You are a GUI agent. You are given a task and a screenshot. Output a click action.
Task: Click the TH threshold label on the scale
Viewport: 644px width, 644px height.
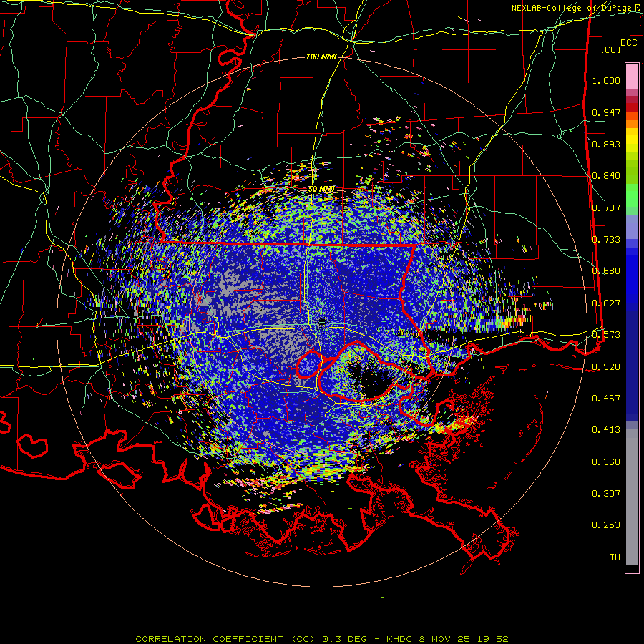tap(615, 557)
